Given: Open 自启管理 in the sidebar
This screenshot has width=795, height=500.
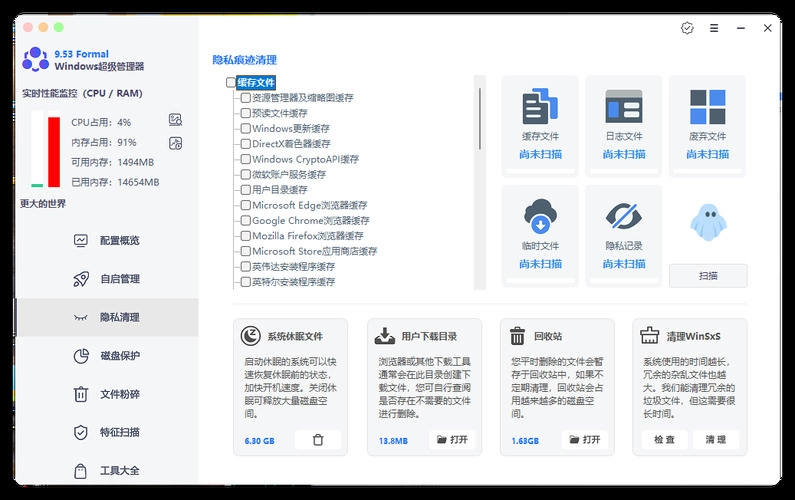Looking at the screenshot, I should 119,279.
